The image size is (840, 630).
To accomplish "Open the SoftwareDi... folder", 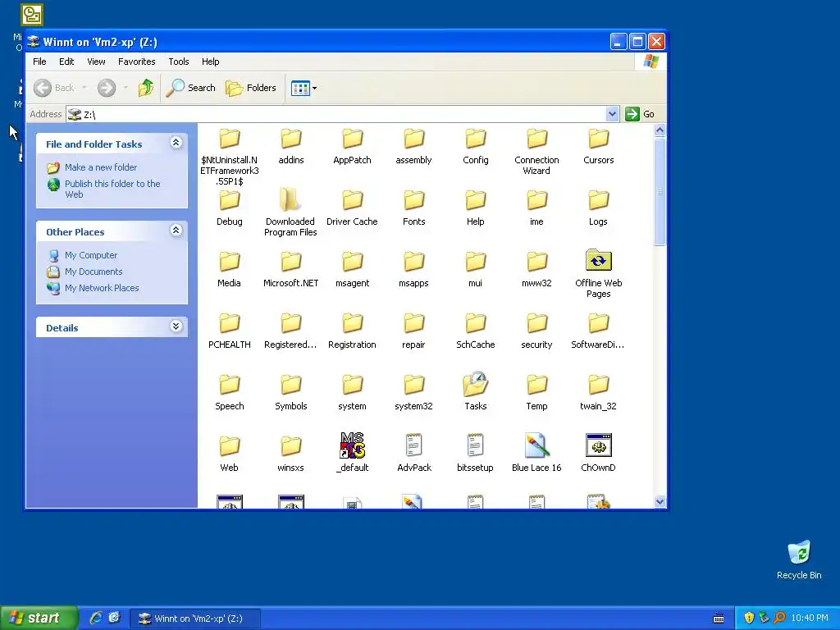I will [598, 323].
